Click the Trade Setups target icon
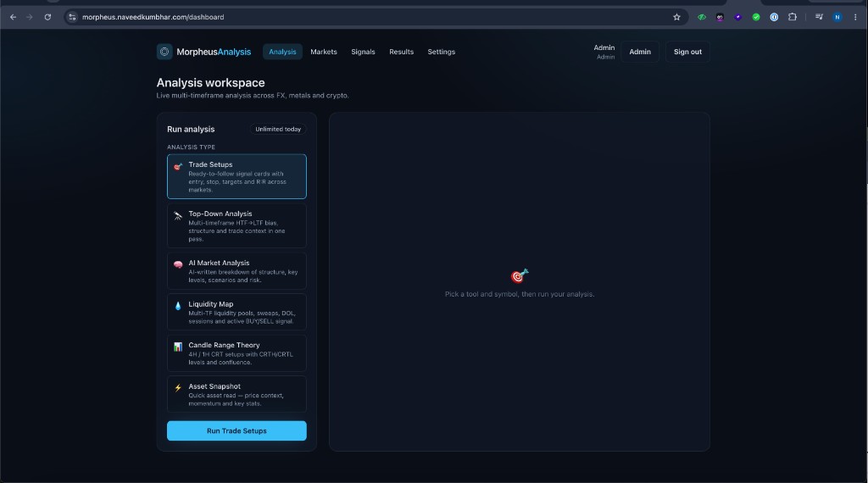The height and width of the screenshot is (483, 868). (178, 167)
